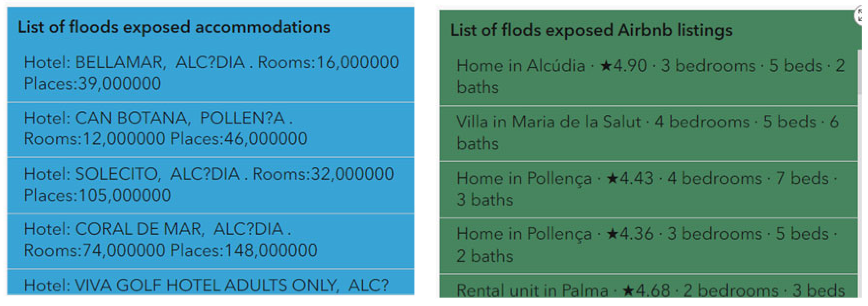The image size is (868, 306).
Task: Click the Places:39,000000 value for BELLAMAR
Action: (93, 84)
